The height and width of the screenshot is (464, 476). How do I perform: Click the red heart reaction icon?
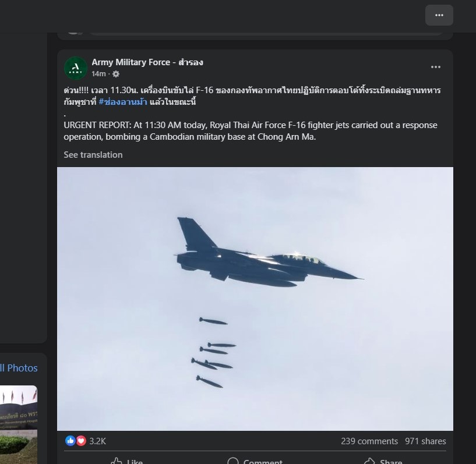pos(81,441)
